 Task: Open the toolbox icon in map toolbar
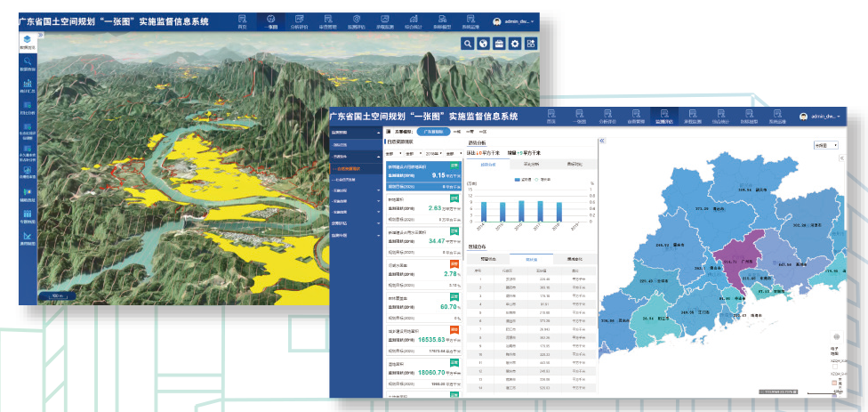click(500, 44)
